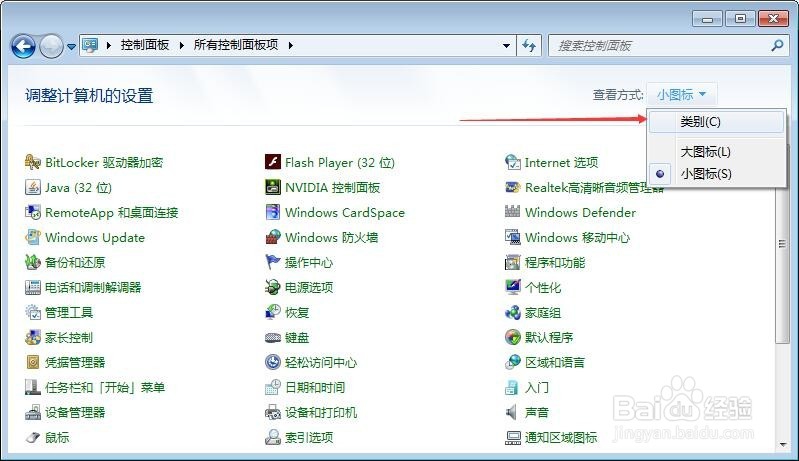
Task: Click the Windows Update icon
Action: pos(33,237)
